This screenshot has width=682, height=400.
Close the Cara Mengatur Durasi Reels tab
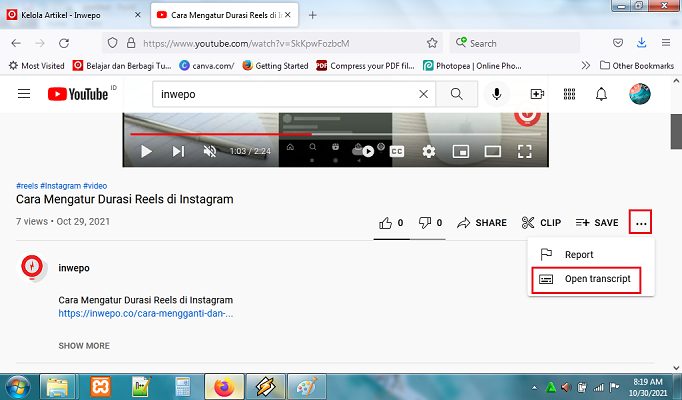288,15
